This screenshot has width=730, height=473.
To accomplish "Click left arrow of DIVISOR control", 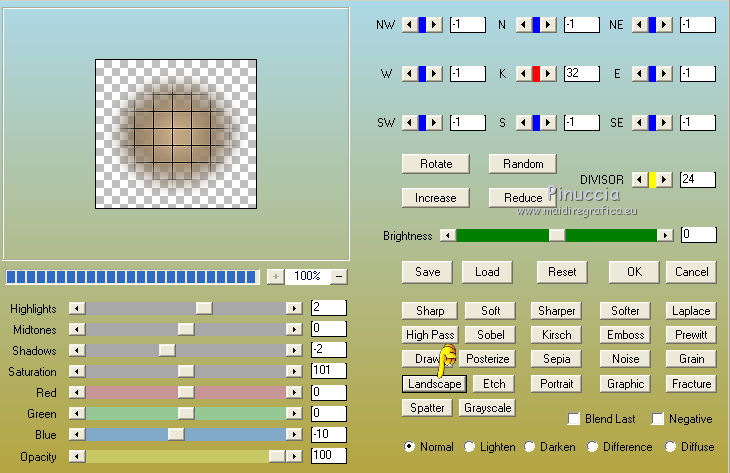I will (x=637, y=179).
